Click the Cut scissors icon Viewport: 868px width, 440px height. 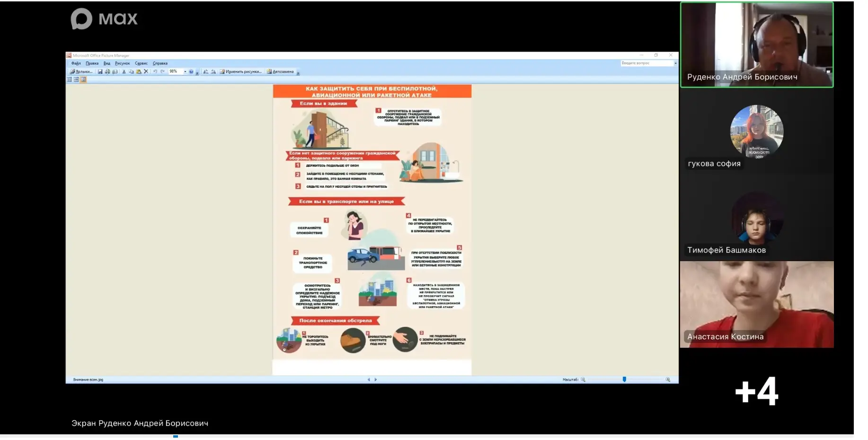124,71
